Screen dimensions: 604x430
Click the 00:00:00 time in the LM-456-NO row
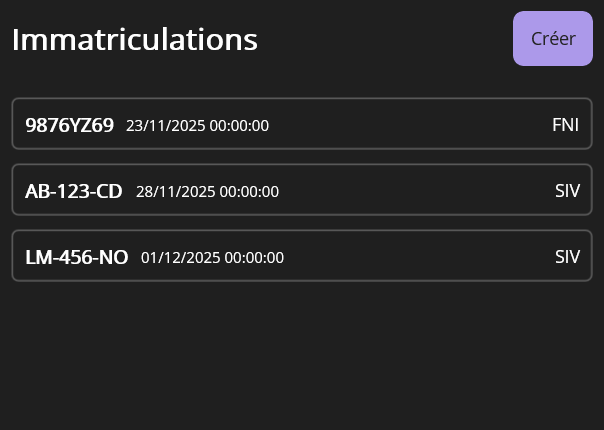point(254,258)
